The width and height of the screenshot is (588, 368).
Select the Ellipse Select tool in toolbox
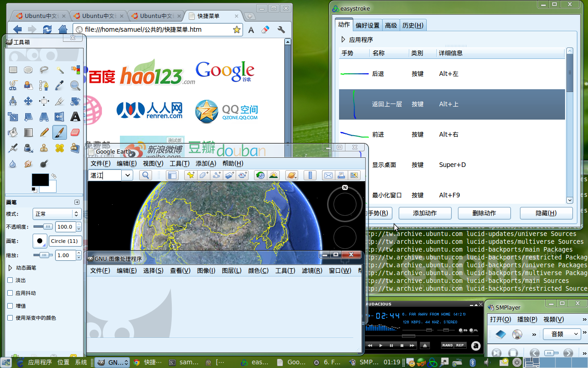click(28, 70)
